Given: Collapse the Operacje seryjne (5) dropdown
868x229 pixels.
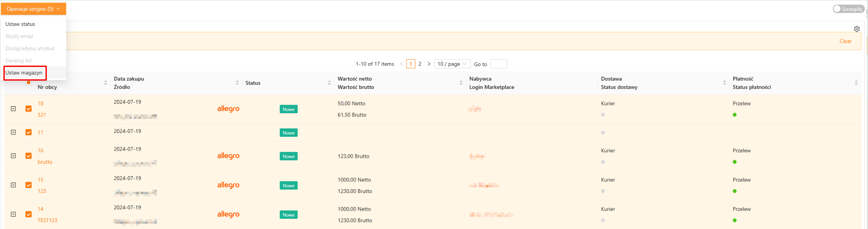Looking at the screenshot, I should coord(33,9).
